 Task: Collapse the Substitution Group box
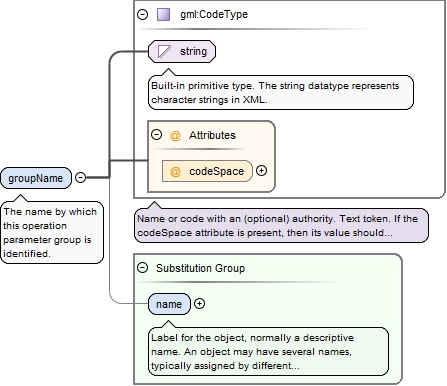click(142, 268)
